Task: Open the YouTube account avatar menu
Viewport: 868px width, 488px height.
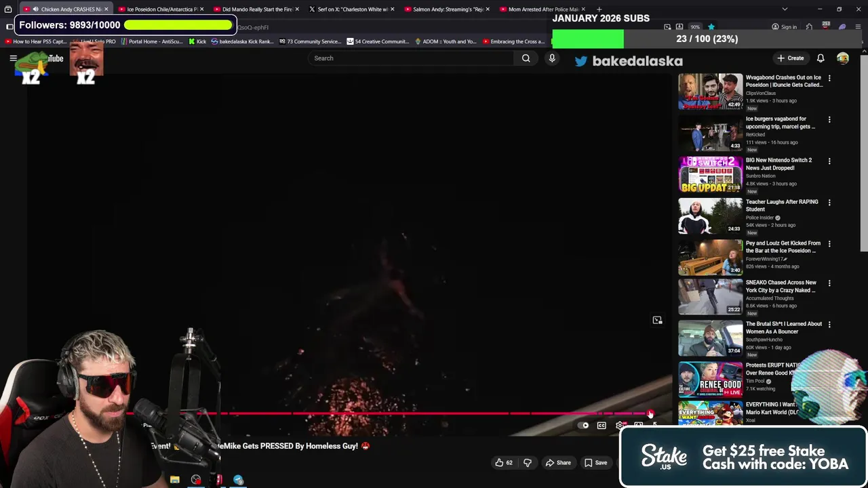Action: 843,58
